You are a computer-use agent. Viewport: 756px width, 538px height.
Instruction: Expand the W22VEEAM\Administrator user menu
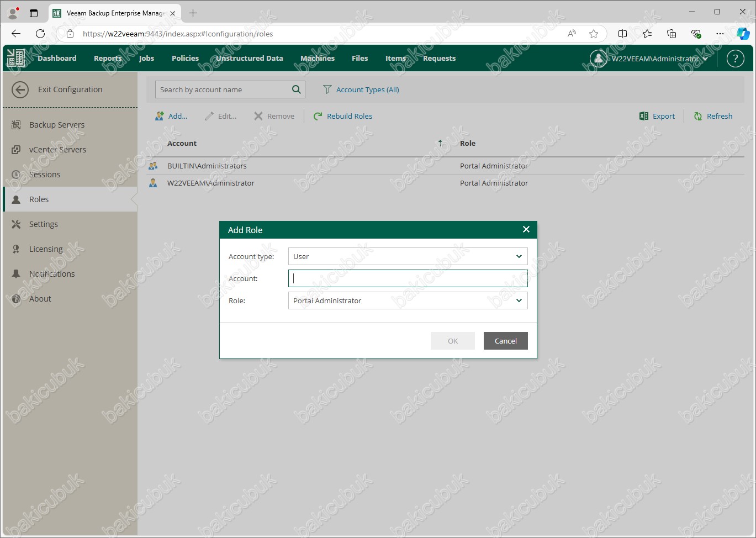[705, 59]
